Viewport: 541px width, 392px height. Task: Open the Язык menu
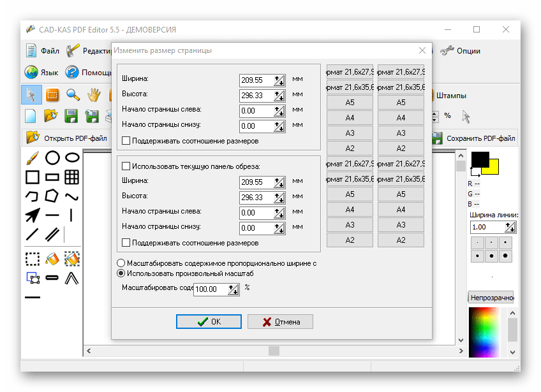pos(41,73)
